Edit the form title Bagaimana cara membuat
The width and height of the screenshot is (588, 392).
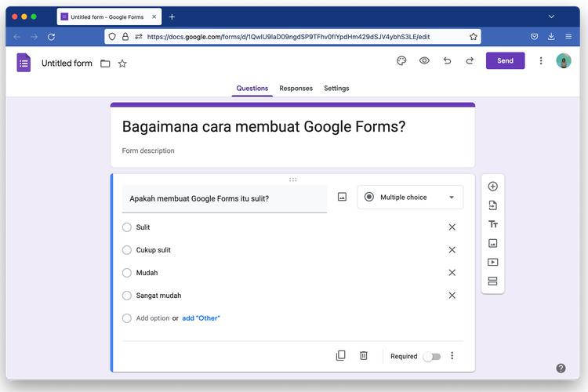click(263, 127)
